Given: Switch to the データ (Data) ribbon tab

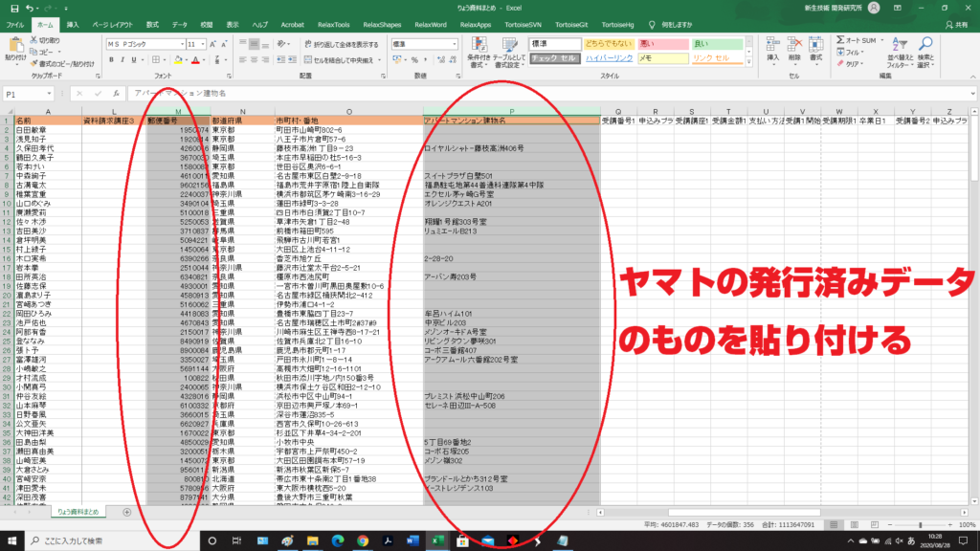Looking at the screenshot, I should pos(180,22).
